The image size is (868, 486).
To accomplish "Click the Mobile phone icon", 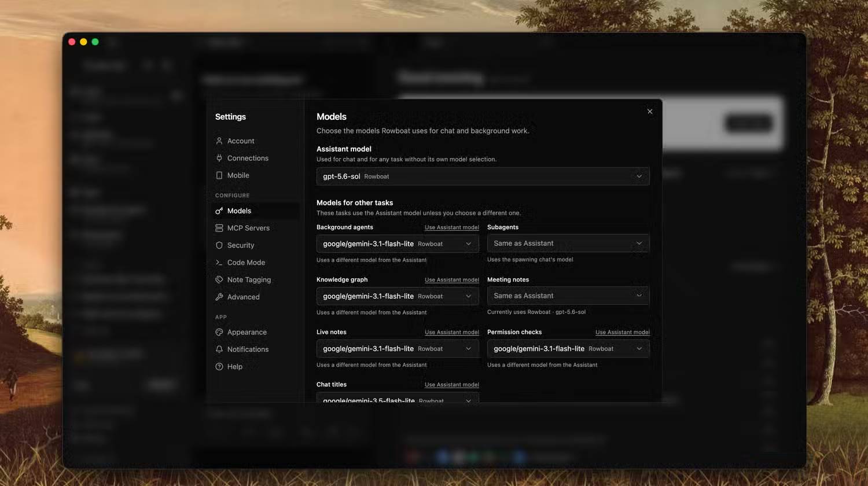I will click(x=219, y=175).
